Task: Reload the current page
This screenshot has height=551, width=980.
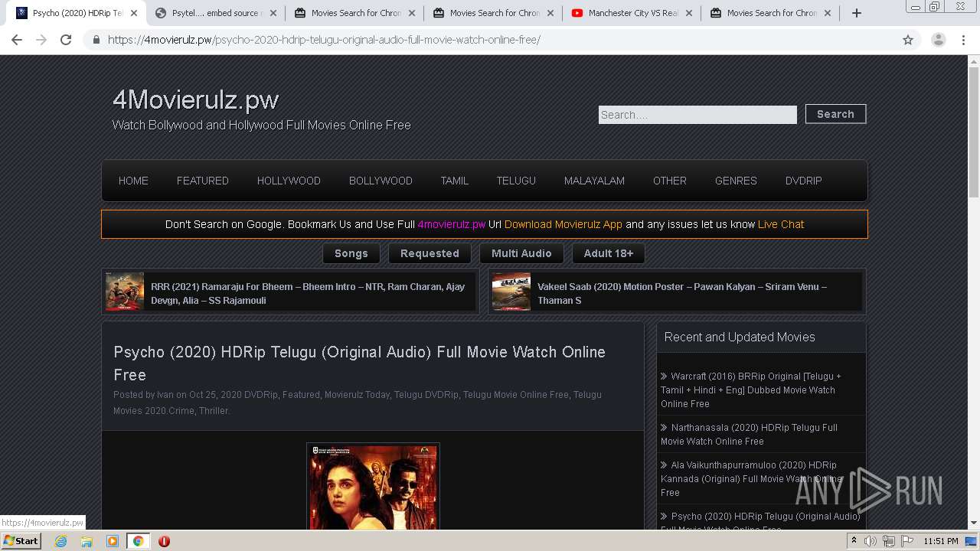Action: 66,40
